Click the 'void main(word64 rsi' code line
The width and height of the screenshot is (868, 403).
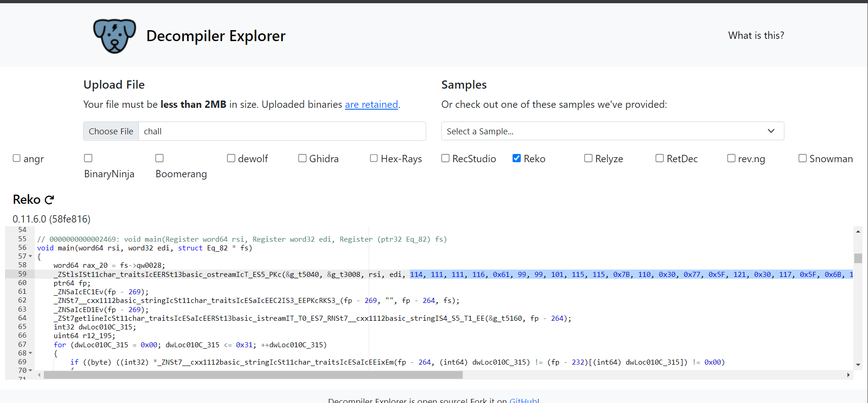(x=145, y=248)
